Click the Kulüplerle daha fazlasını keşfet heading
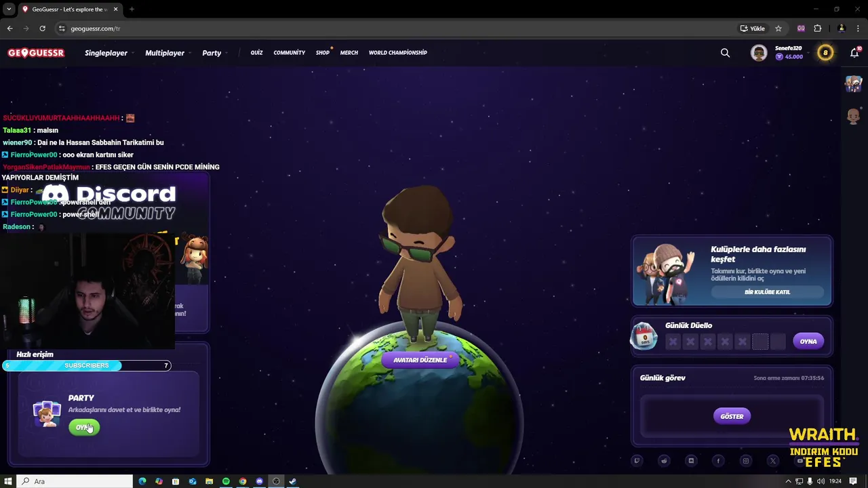 tap(758, 254)
